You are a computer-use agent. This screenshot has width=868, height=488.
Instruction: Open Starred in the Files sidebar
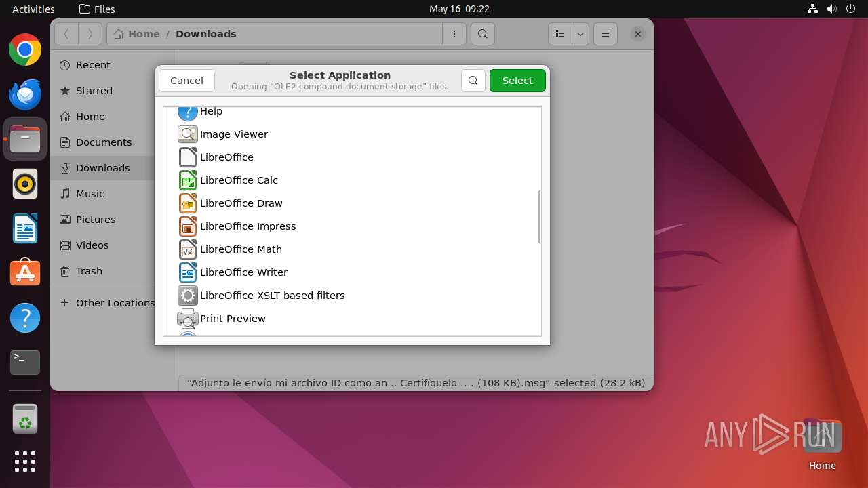tap(102, 91)
